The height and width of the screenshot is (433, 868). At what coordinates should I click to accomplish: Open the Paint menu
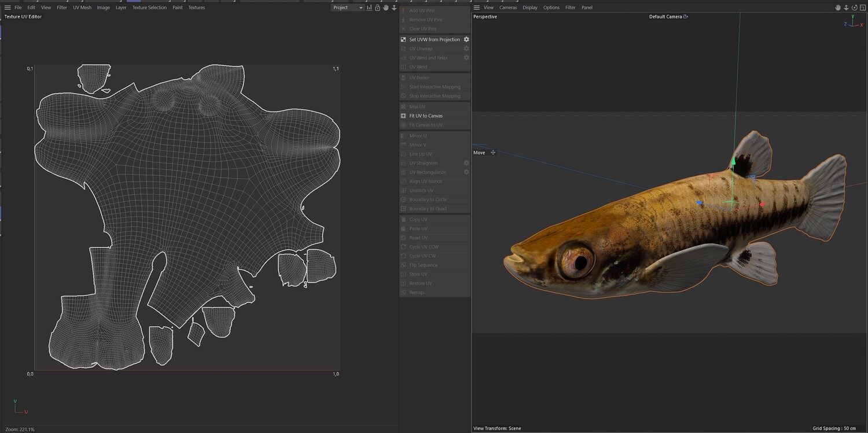pyautogui.click(x=178, y=8)
